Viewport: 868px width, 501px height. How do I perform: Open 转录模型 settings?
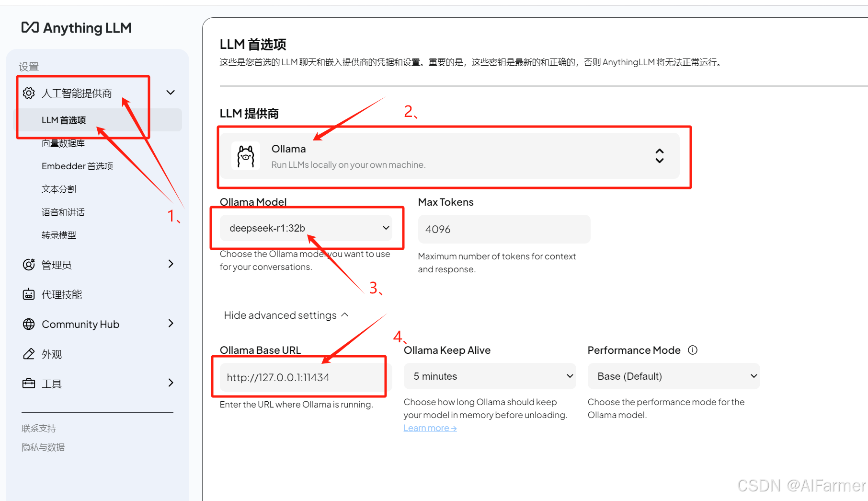point(59,235)
